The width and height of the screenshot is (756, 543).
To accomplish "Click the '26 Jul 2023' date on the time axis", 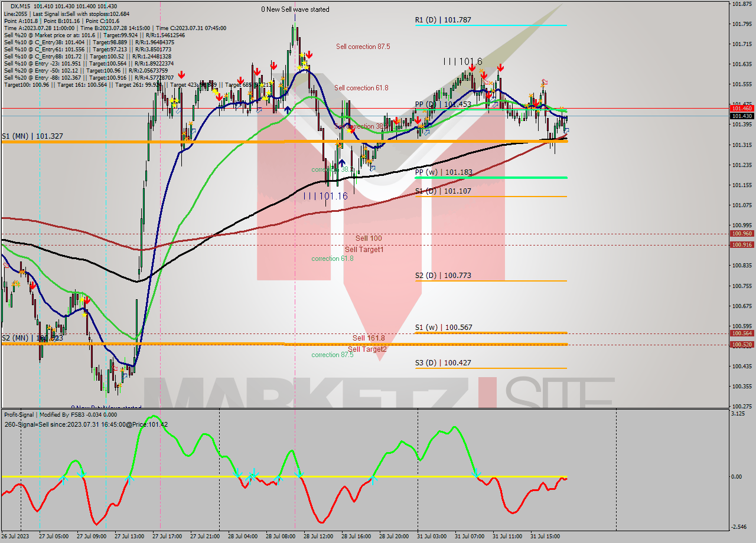I will [x=16, y=537].
